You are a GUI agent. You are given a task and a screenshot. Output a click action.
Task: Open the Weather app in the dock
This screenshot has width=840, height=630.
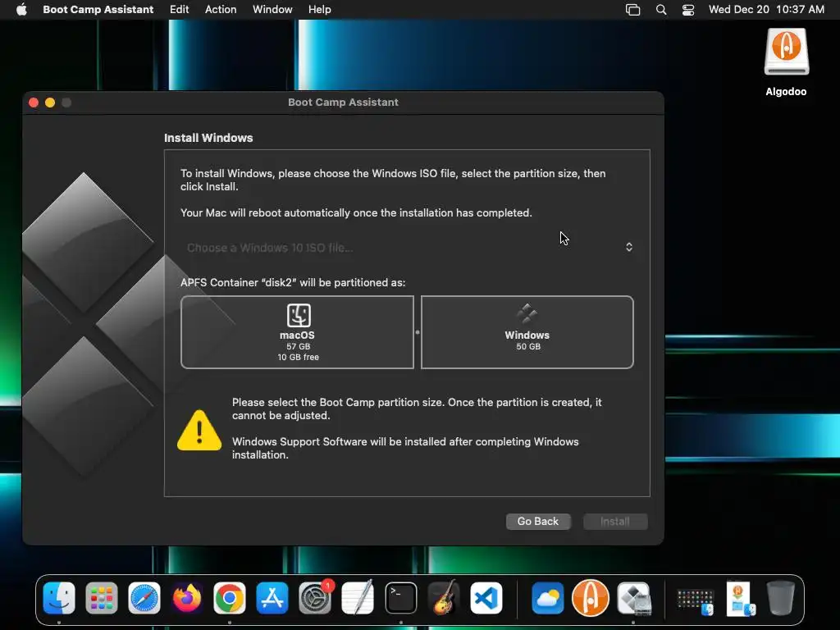(x=547, y=598)
